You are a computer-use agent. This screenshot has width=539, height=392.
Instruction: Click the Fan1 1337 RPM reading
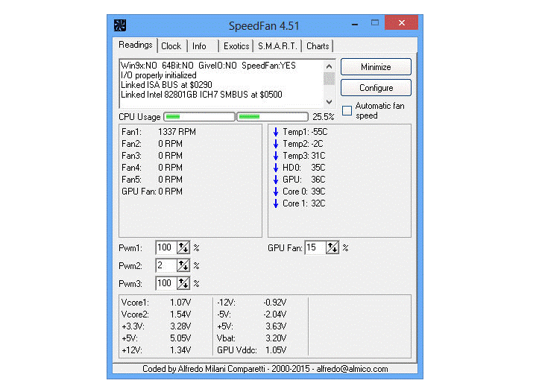(x=159, y=132)
